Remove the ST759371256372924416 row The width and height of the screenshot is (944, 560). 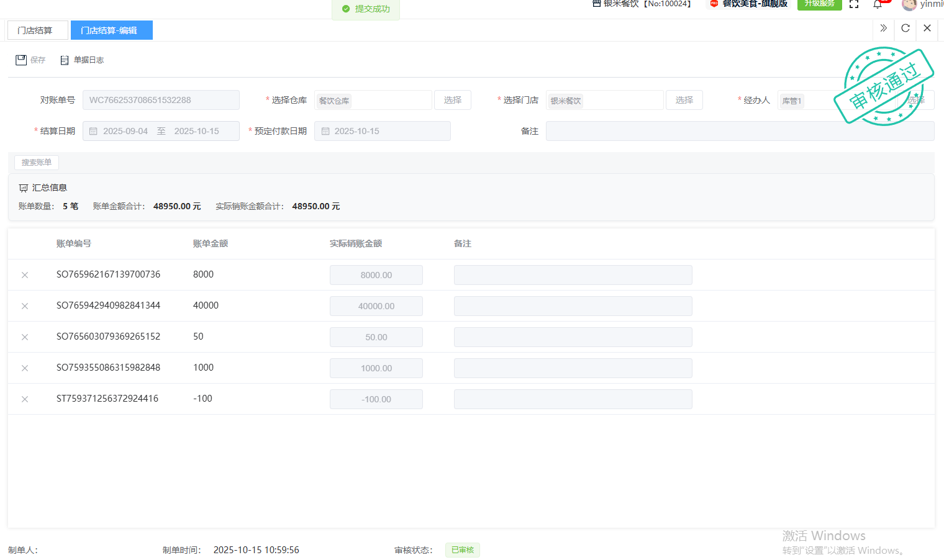click(x=25, y=399)
